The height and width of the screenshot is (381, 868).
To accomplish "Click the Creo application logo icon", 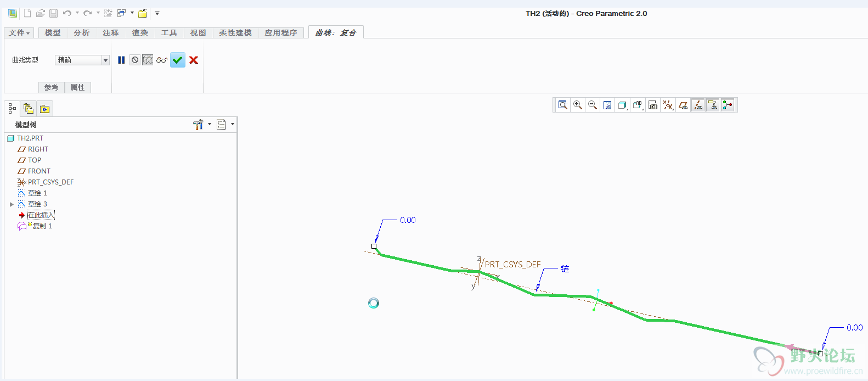I will [x=13, y=13].
